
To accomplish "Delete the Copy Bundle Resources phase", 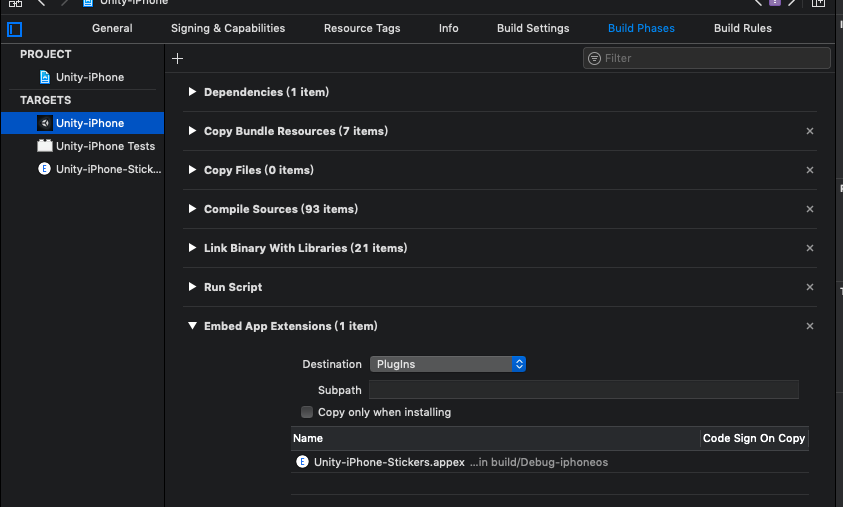I will coord(810,131).
